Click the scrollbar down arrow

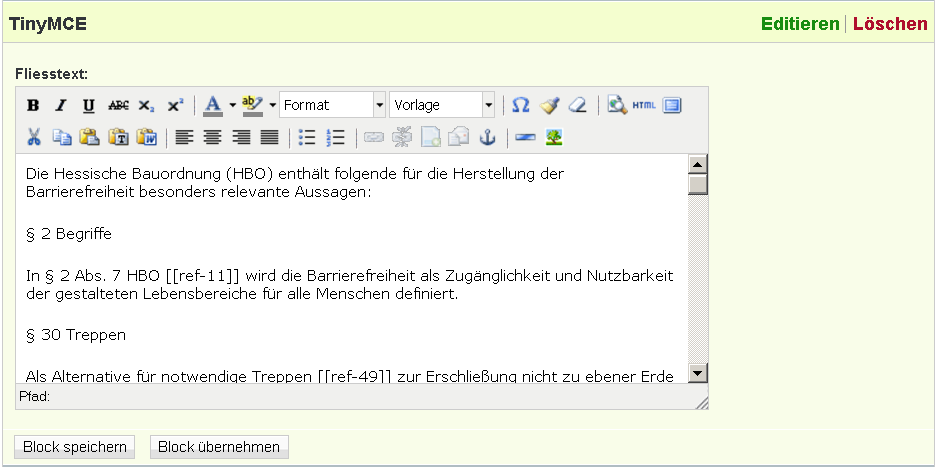click(697, 373)
